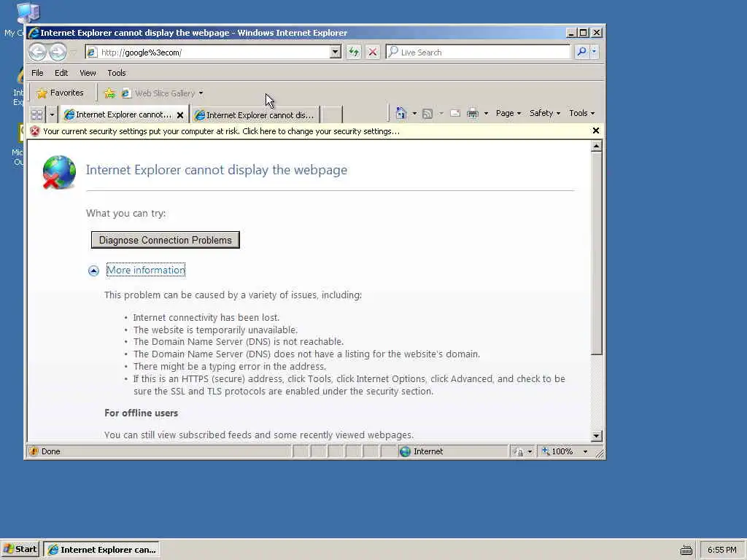Click the address bar URL field

[x=208, y=52]
